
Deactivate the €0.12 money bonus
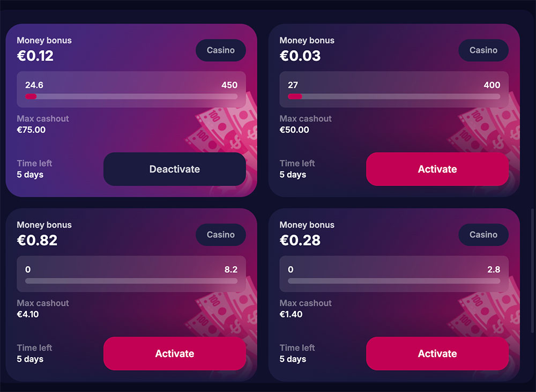[x=174, y=169]
